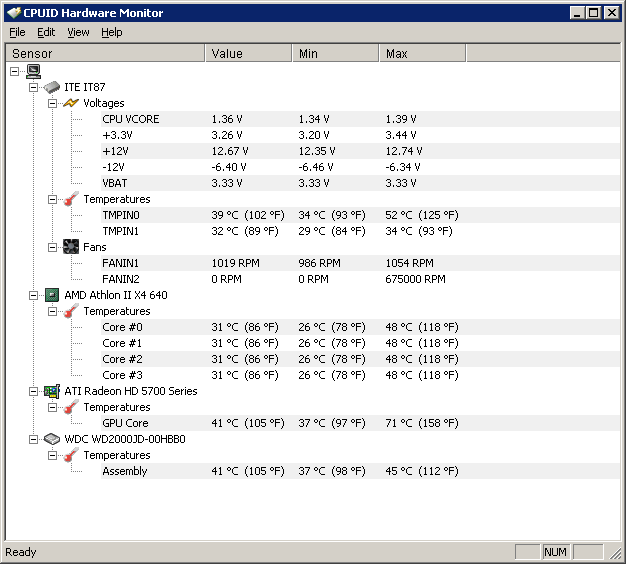This screenshot has height=564, width=626.
Task: Collapse the AMD Athlon II X4 640 node
Action: pos(33,295)
